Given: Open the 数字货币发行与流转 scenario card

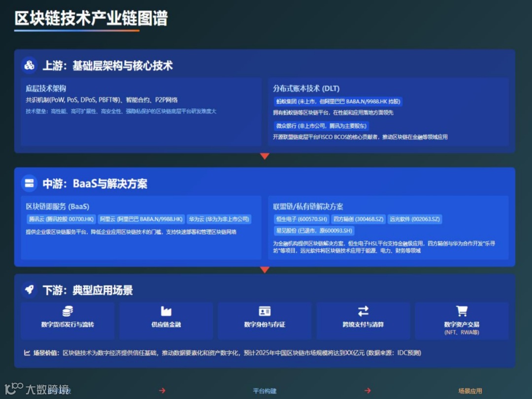Looking at the screenshot, I should pyautogui.click(x=67, y=321).
